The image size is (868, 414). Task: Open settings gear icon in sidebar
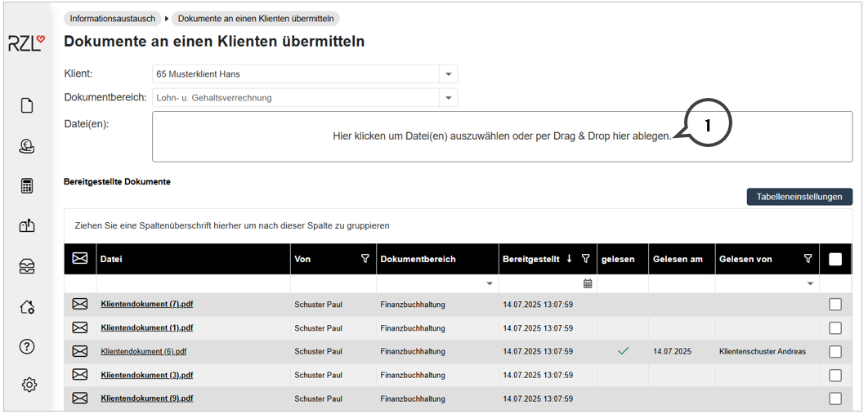tap(29, 385)
